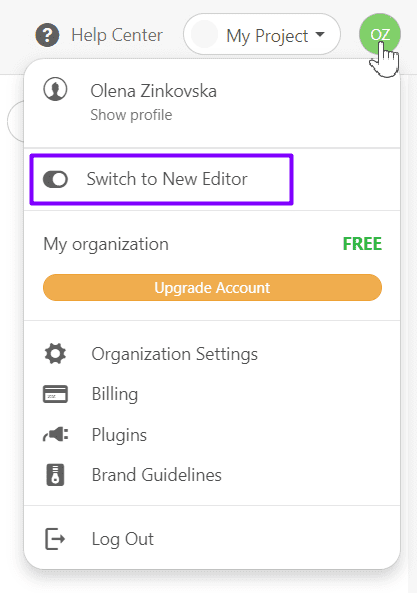Open the Billing menu entry

(x=115, y=394)
